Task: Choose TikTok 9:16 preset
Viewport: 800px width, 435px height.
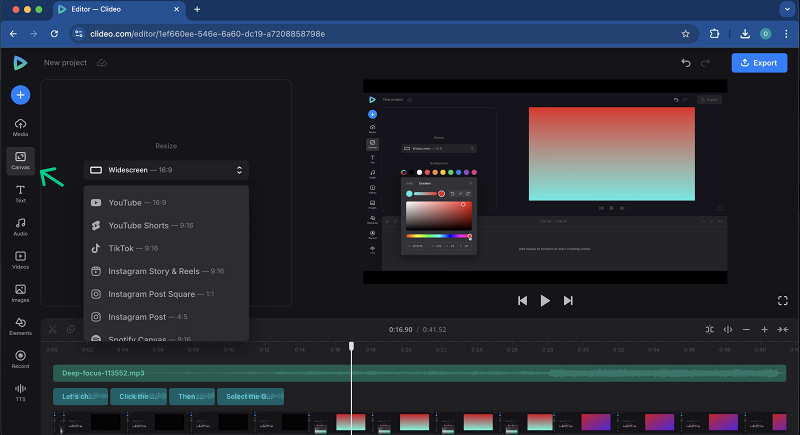Action: (x=166, y=248)
